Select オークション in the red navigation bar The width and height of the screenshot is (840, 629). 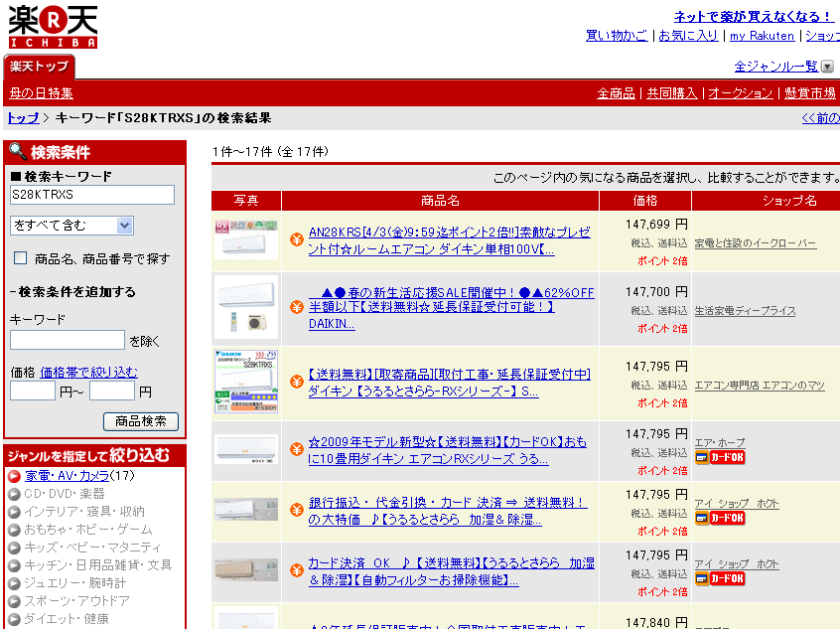pos(740,92)
